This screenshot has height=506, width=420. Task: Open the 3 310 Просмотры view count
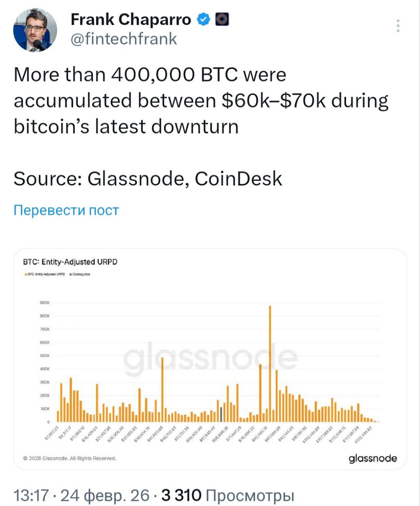pyautogui.click(x=228, y=495)
